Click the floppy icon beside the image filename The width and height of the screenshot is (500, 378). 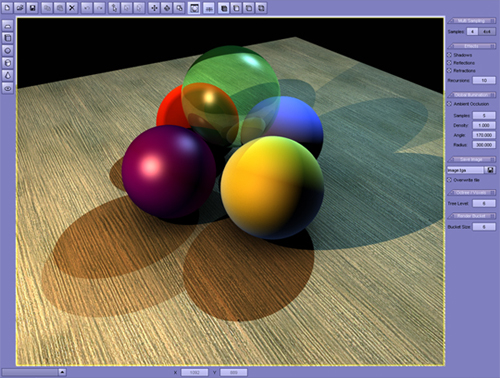[490, 170]
